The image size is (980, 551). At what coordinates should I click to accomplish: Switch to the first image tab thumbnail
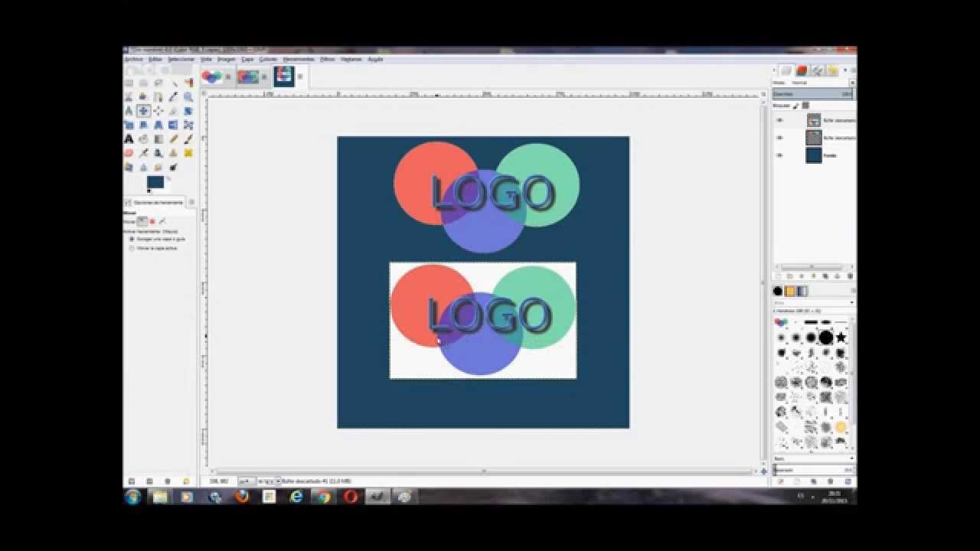coord(212,76)
